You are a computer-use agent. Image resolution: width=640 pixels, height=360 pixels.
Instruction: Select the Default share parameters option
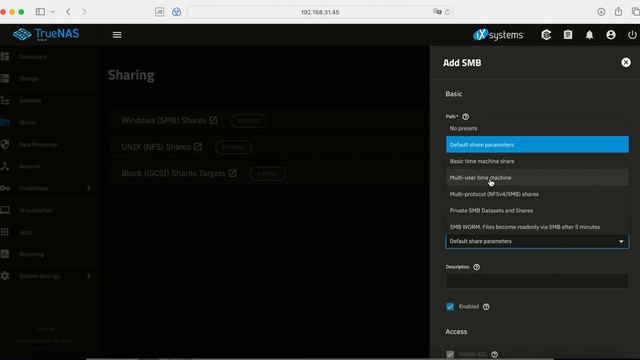pyautogui.click(x=537, y=144)
